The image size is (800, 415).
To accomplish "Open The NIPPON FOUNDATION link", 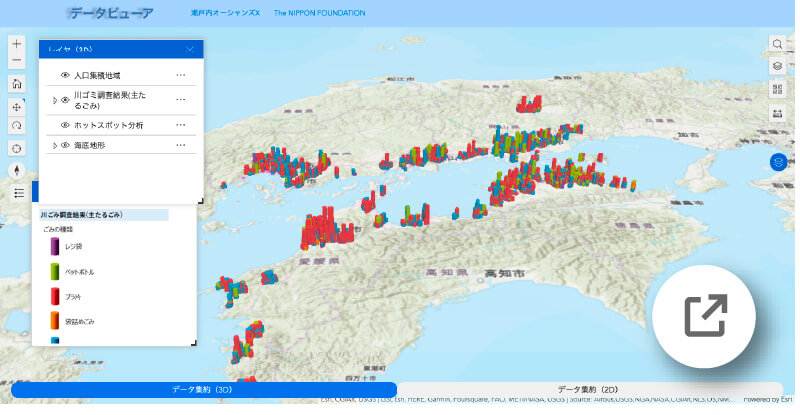I will click(319, 14).
